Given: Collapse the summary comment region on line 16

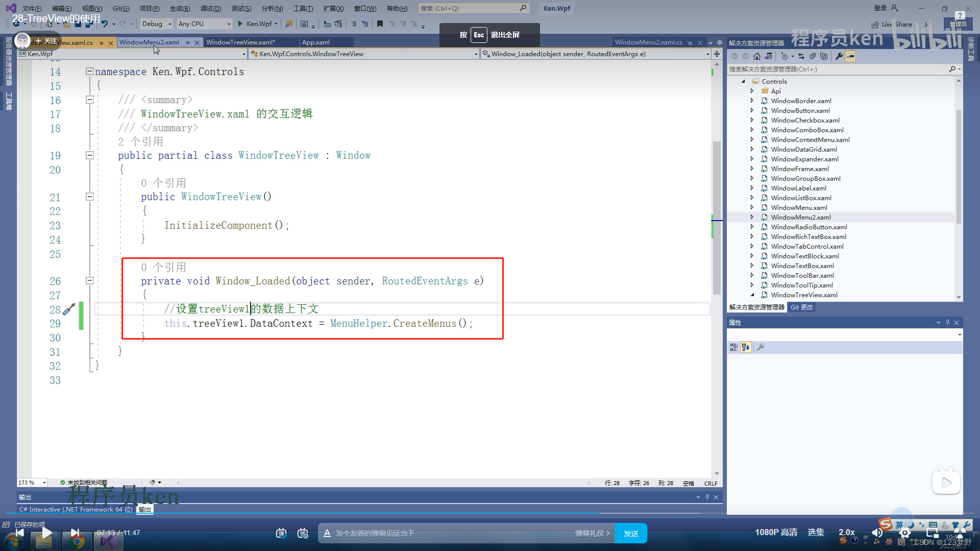Looking at the screenshot, I should pos(89,100).
